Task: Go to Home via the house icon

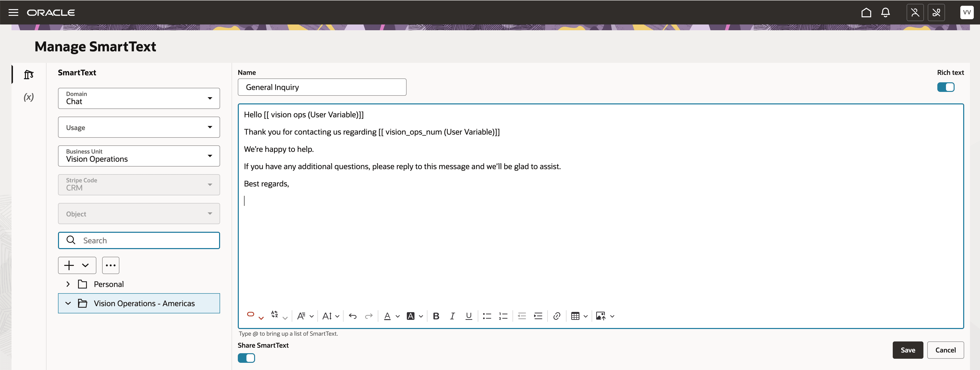Action: coord(866,12)
